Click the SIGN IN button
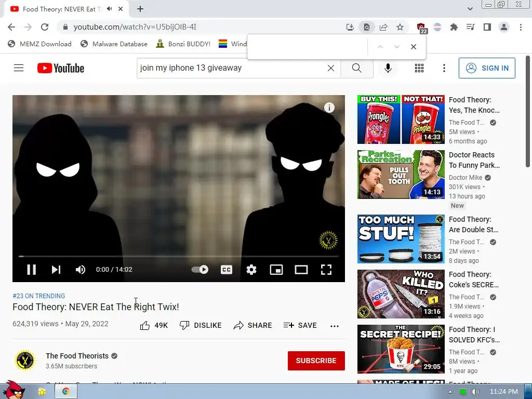The image size is (532, 399). coord(487,68)
